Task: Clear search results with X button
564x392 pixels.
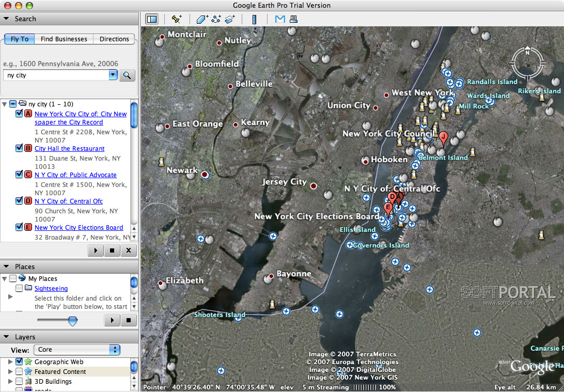Action: click(129, 250)
